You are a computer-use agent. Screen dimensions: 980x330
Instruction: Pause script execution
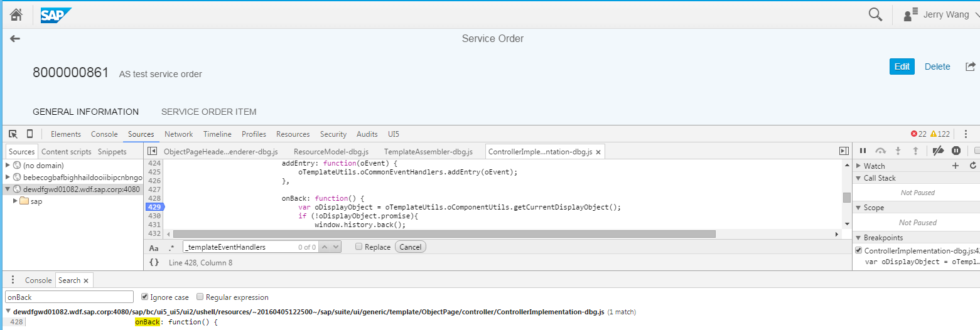click(x=863, y=151)
